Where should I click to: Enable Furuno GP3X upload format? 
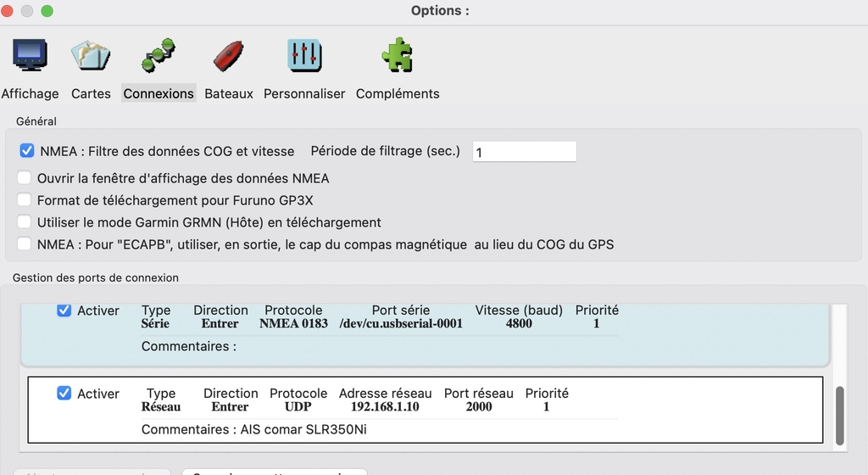point(24,200)
